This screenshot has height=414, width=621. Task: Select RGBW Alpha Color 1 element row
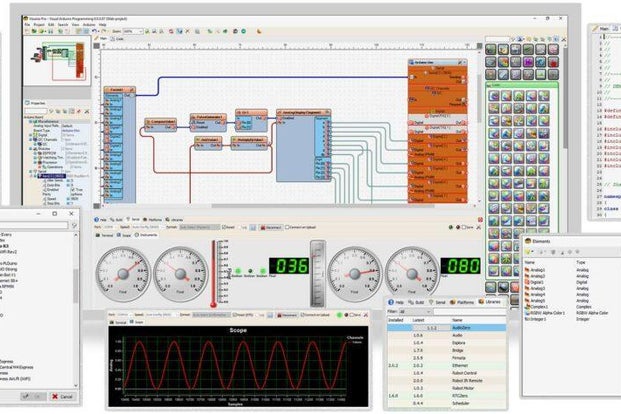point(572,313)
